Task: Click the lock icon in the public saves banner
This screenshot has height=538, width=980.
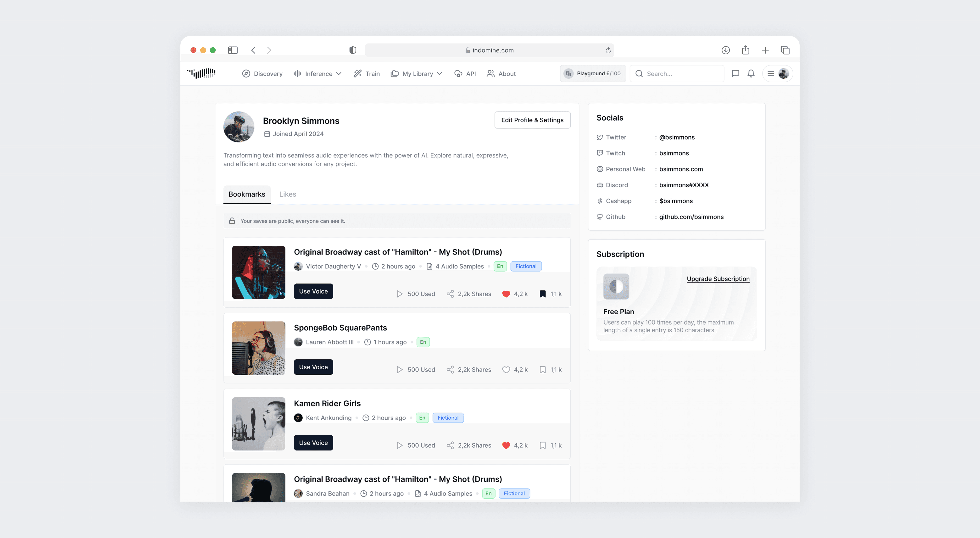Action: [232, 221]
